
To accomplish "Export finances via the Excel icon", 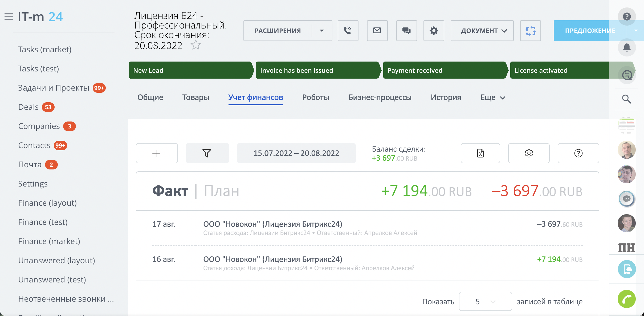I will point(480,153).
